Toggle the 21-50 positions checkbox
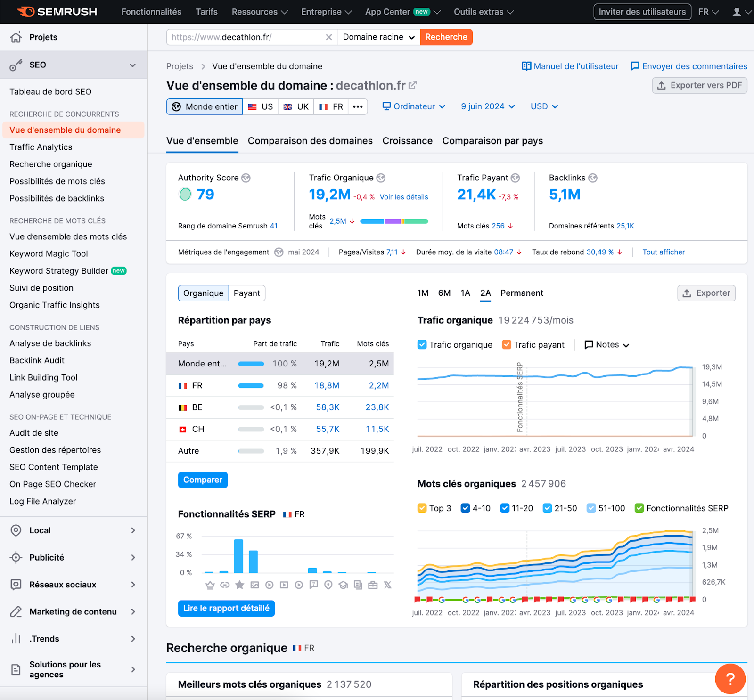Screen dimensions: 754x700 [548, 508]
